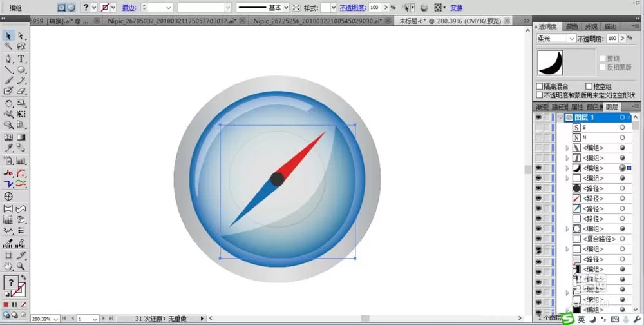
Task: Choose the Hand tool
Action: click(8, 266)
